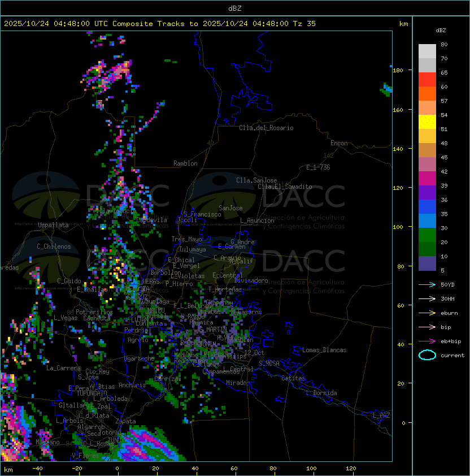This screenshot has width=470, height=476.
Task: Select the L_Dormida place label
Action: point(321,393)
